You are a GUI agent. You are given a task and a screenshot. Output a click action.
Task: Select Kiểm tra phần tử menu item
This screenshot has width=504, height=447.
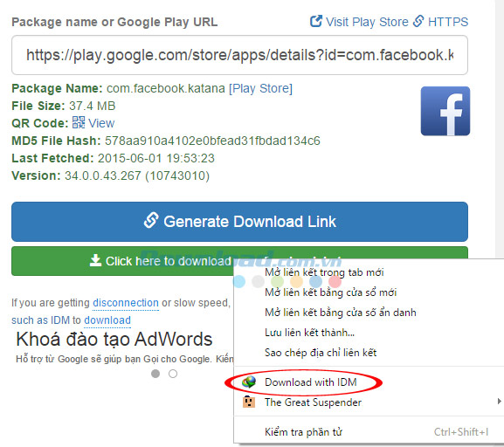[x=303, y=432]
